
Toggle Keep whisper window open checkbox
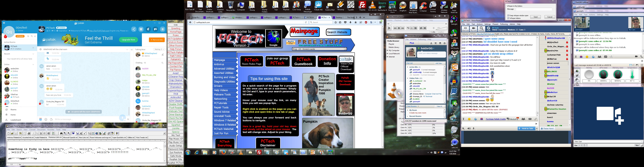pyautogui.click(x=508, y=16)
